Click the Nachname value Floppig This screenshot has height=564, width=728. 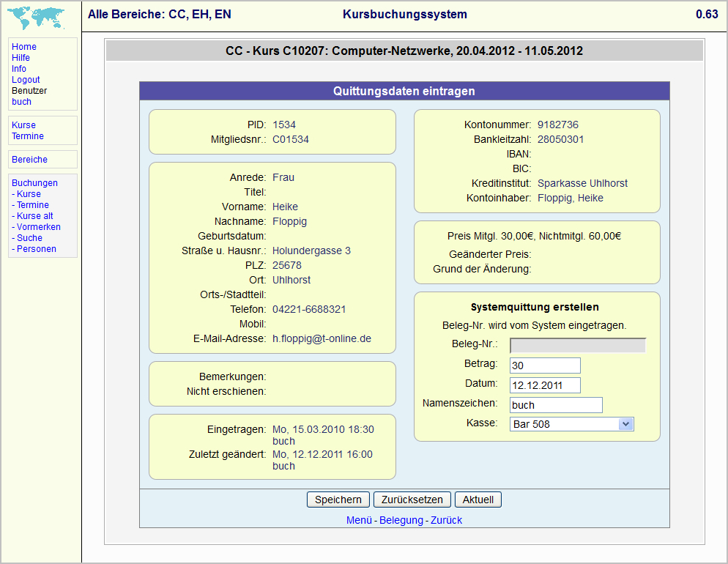[290, 221]
